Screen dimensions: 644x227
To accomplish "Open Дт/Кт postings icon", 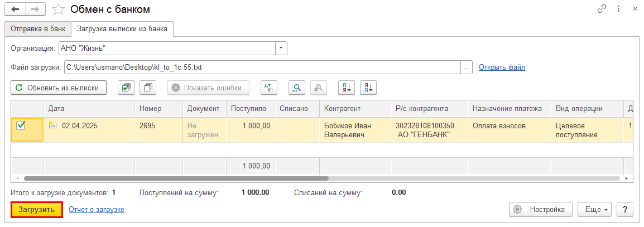I will click(x=269, y=88).
